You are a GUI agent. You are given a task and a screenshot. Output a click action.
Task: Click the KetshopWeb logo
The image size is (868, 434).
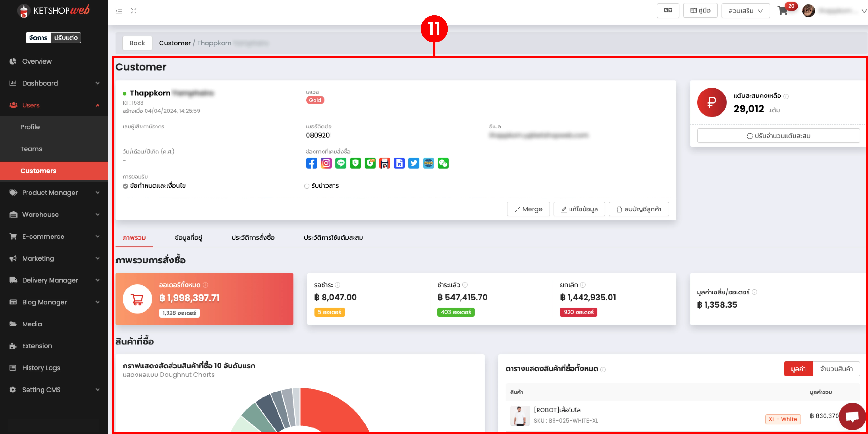pos(53,11)
